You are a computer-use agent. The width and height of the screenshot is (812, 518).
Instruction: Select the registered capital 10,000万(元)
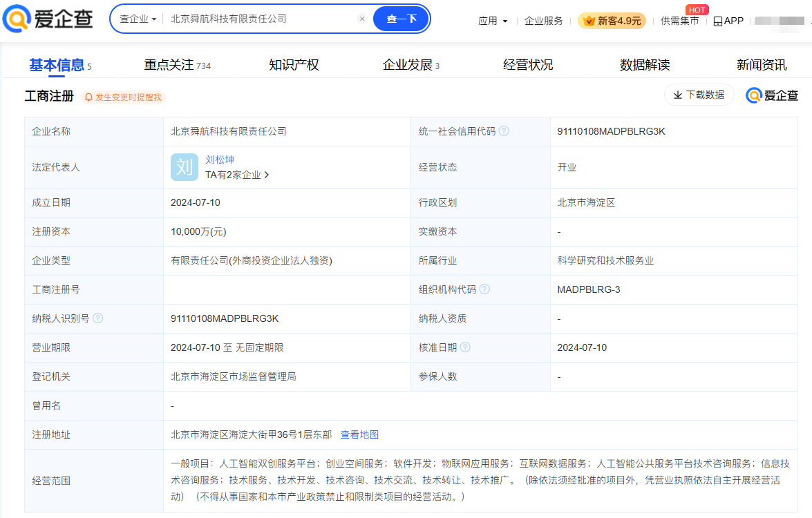(198, 231)
